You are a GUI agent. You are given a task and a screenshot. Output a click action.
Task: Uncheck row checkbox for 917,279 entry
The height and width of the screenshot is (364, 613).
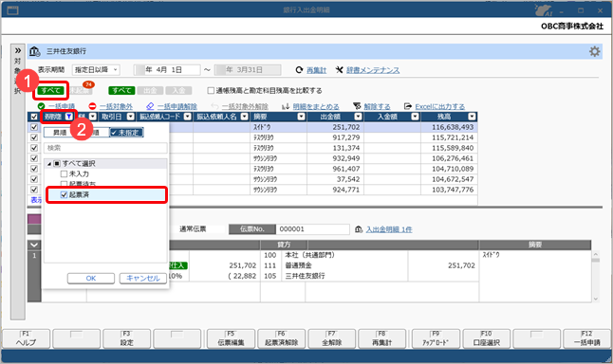[x=34, y=137]
